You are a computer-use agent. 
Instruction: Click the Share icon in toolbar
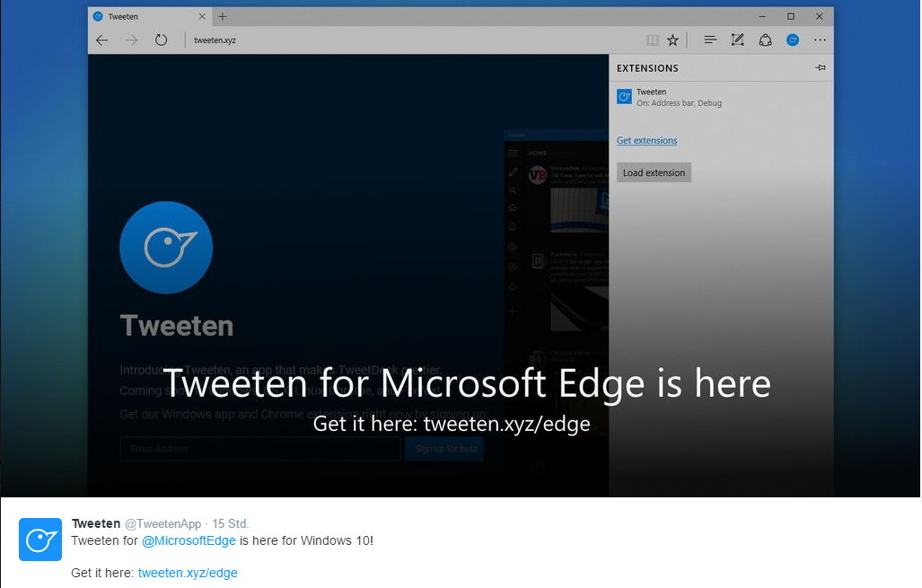coord(765,40)
